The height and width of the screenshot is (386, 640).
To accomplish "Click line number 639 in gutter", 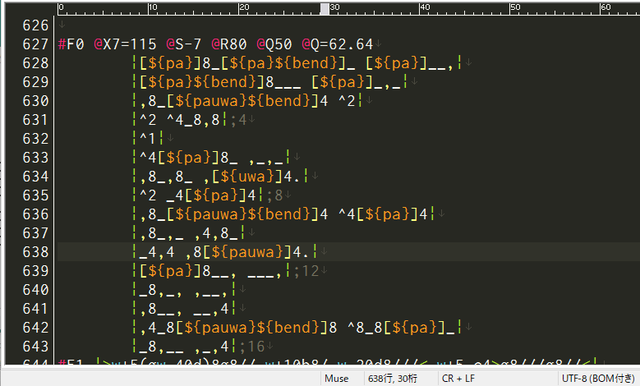I will pos(36,271).
